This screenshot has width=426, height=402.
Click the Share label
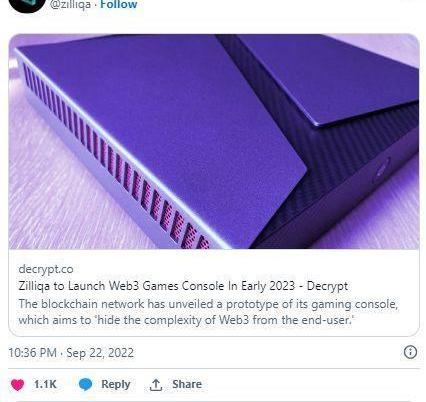pyautogui.click(x=187, y=384)
